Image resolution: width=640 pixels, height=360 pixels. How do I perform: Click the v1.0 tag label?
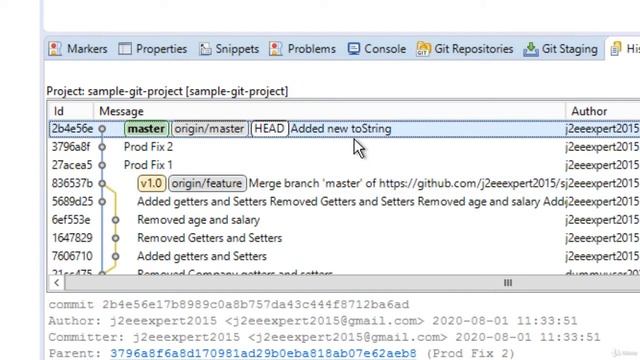coord(151,183)
